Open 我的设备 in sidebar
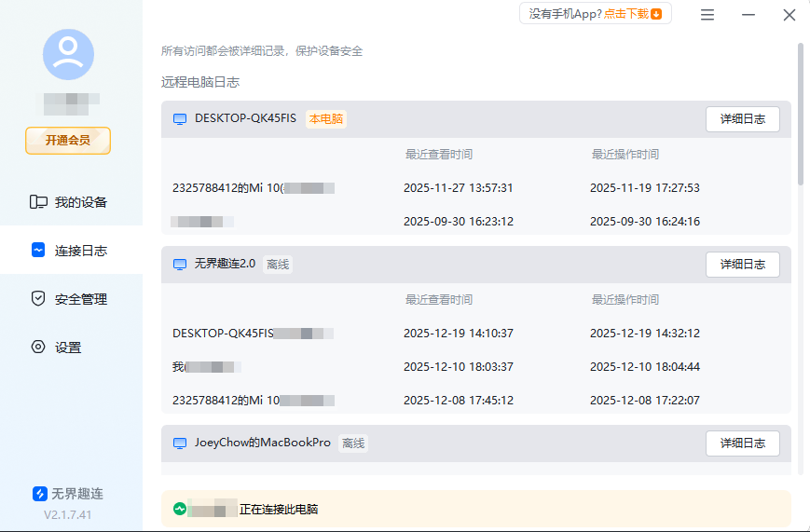810x532 pixels. [71, 202]
